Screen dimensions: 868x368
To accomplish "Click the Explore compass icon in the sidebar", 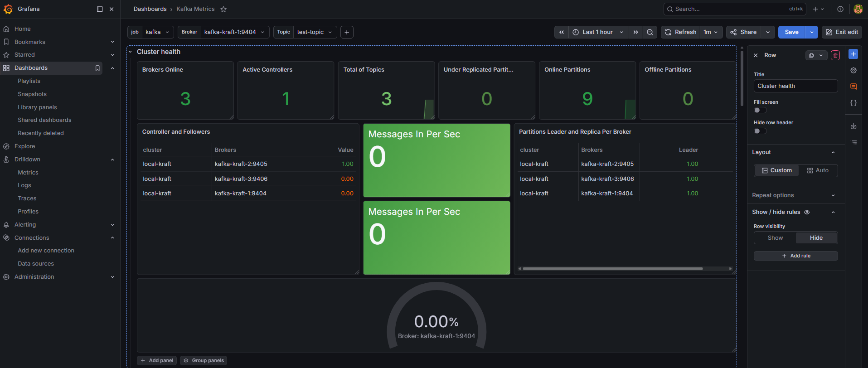I will pos(6,146).
